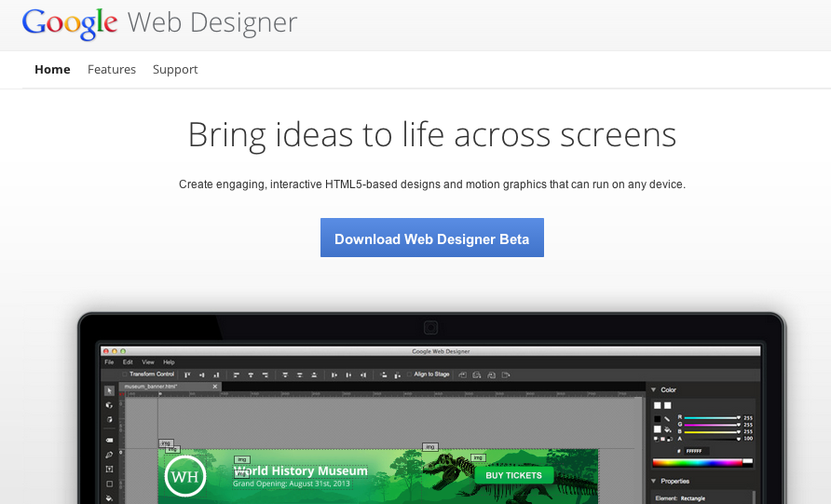Click Download Web Designer Beta button

click(x=432, y=238)
